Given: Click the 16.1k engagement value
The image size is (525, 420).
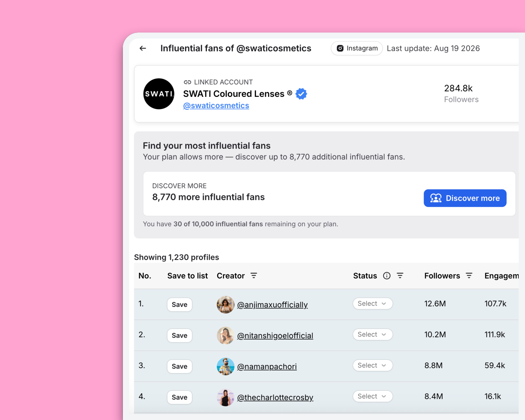Looking at the screenshot, I should click(x=493, y=396).
